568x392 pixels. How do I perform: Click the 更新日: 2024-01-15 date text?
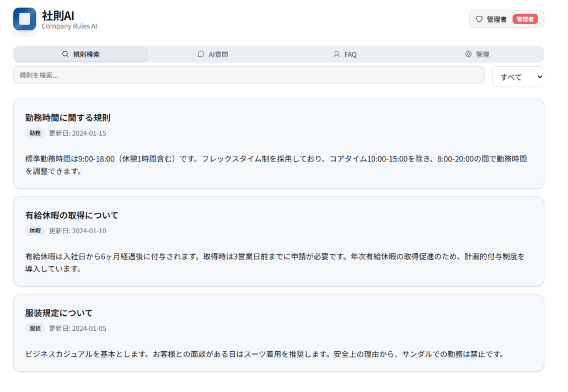[78, 133]
